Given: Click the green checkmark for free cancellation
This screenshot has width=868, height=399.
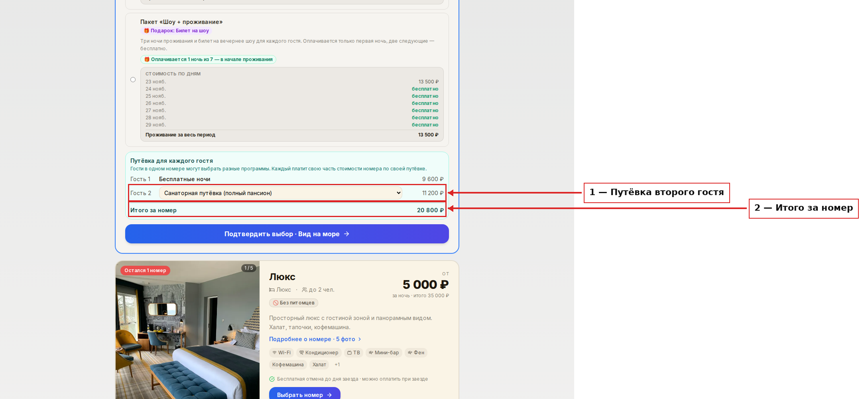Looking at the screenshot, I should 272,379.
